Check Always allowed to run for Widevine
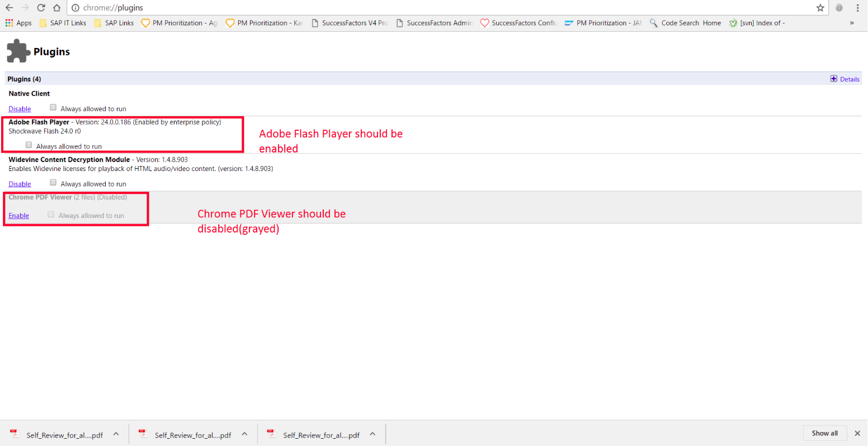Screen dimensions: 868x446 tap(53, 182)
